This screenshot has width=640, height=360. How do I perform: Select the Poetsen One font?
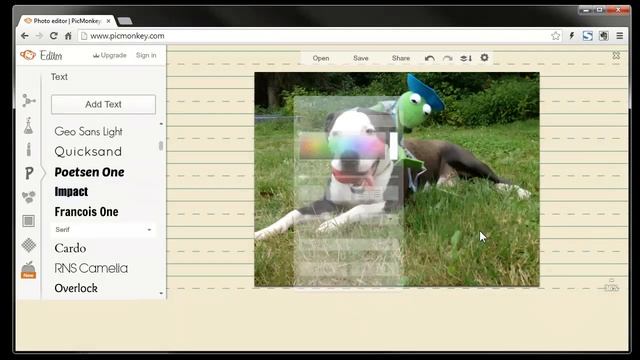point(89,172)
